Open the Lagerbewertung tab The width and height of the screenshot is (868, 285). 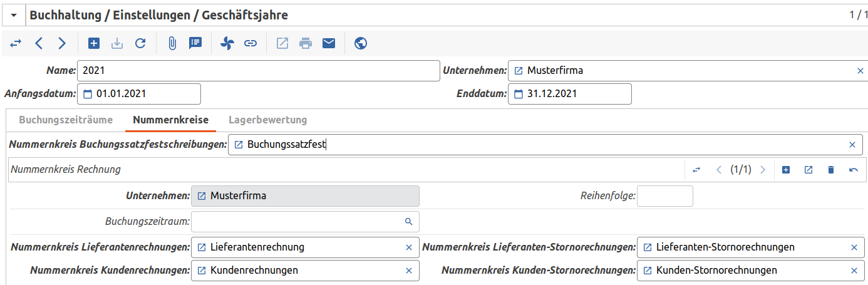point(267,120)
